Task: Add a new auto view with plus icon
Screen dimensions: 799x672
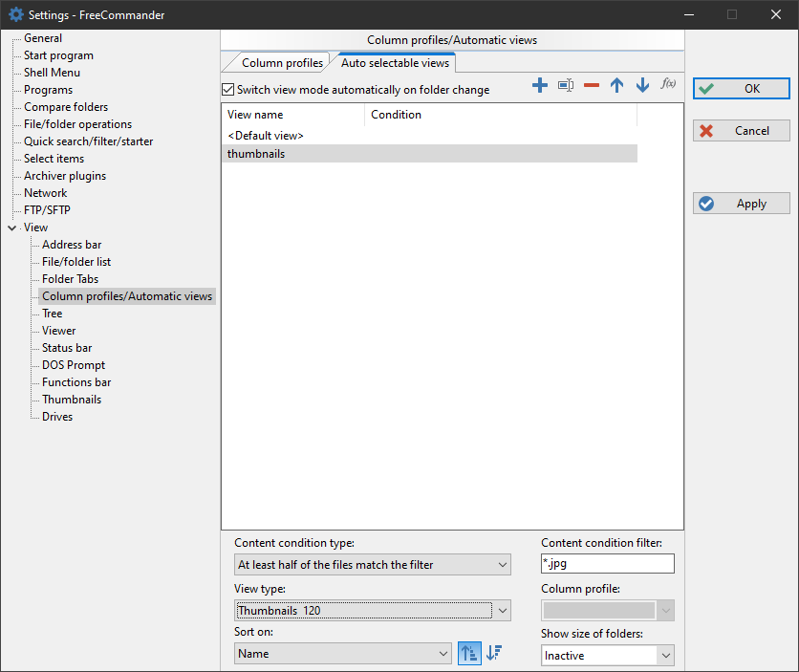Action: (540, 85)
